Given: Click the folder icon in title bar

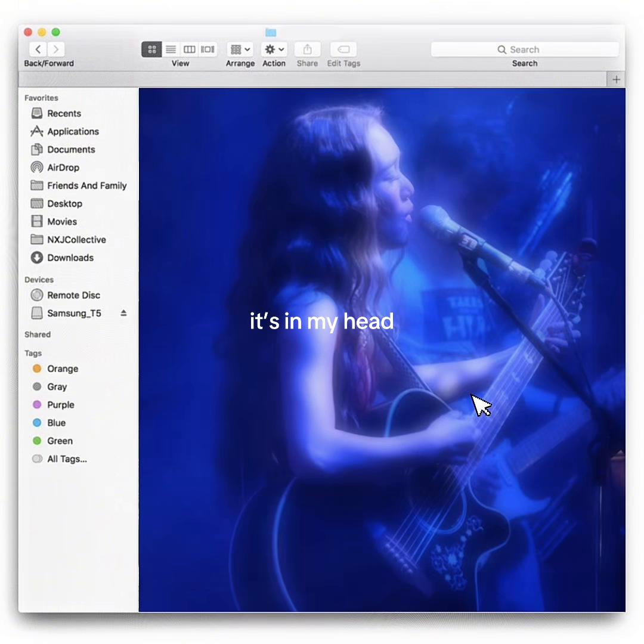Looking at the screenshot, I should pyautogui.click(x=271, y=32).
